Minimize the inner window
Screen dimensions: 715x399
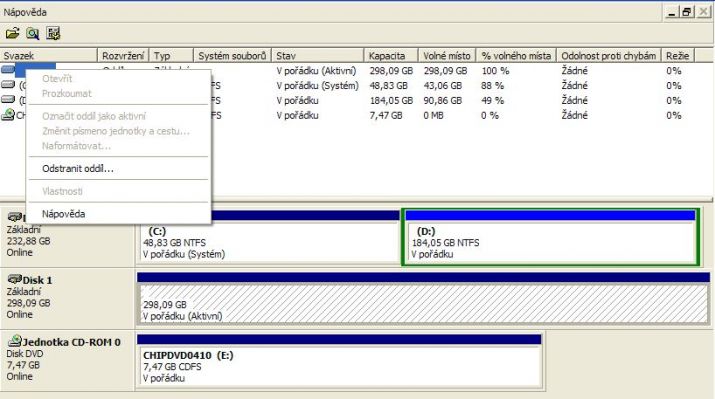pos(671,12)
